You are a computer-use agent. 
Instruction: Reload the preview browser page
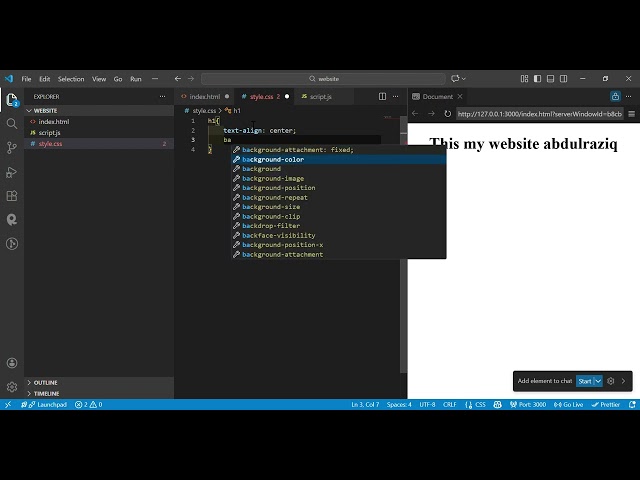point(448,113)
